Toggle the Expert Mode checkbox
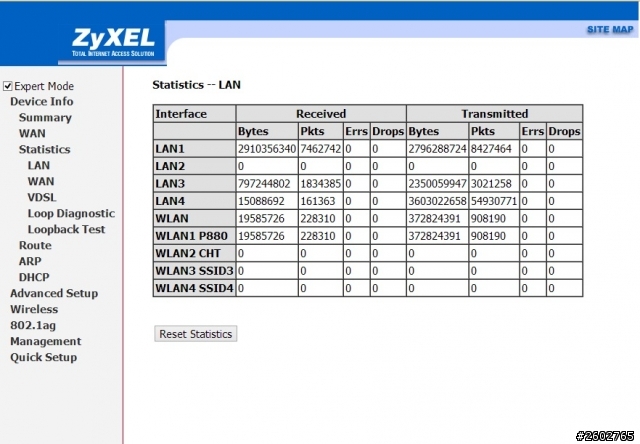Viewport: 640px width, 444px height. coord(8,86)
